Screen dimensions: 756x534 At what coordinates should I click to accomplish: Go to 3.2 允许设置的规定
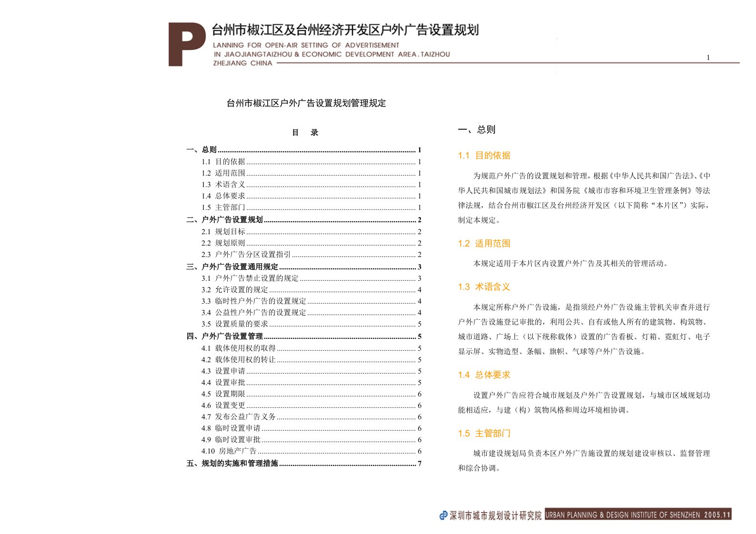pos(311,290)
